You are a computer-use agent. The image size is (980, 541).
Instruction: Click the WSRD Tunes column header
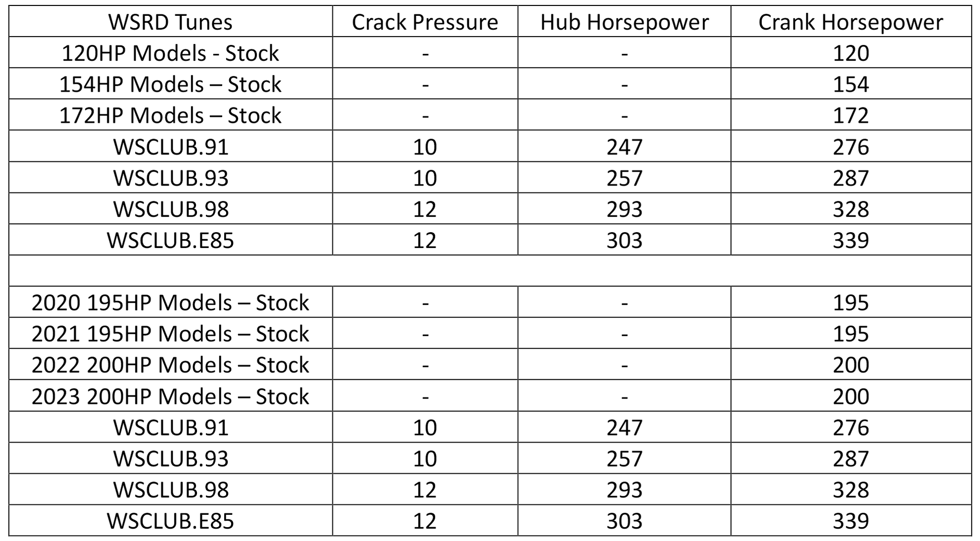coord(170,22)
